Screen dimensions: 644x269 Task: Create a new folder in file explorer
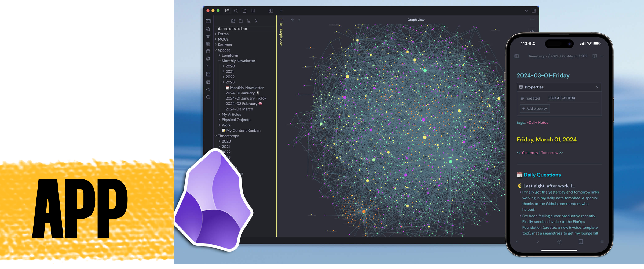click(241, 21)
